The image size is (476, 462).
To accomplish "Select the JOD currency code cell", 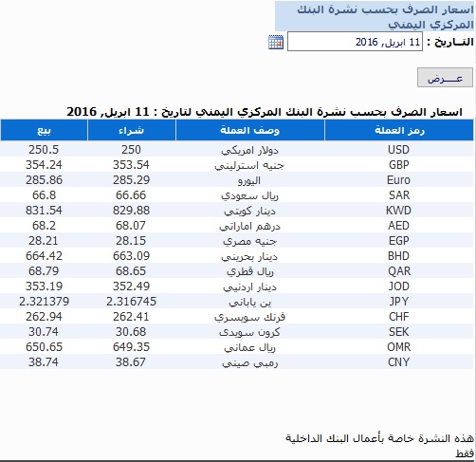I will (399, 286).
